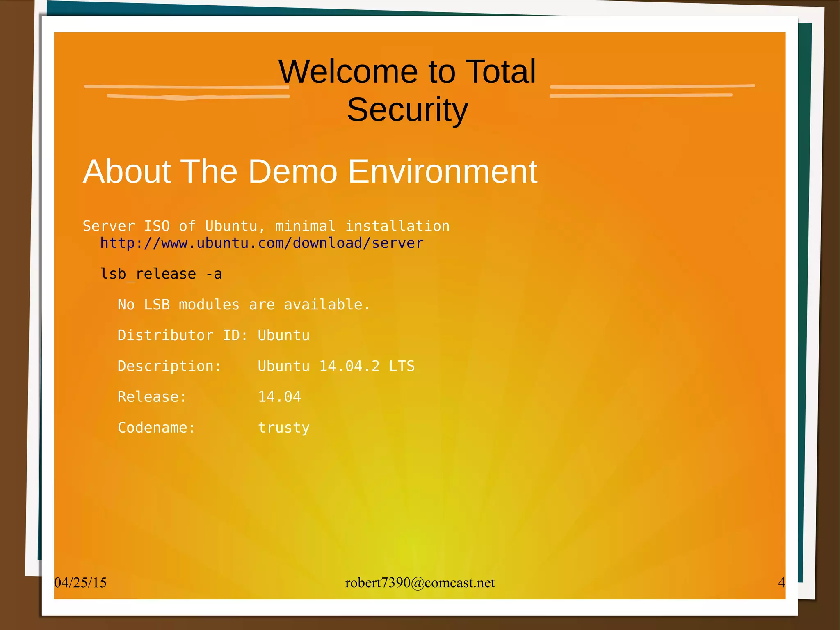The width and height of the screenshot is (840, 630).
Task: Click 'No LSB modules are available.' line
Action: (244, 305)
